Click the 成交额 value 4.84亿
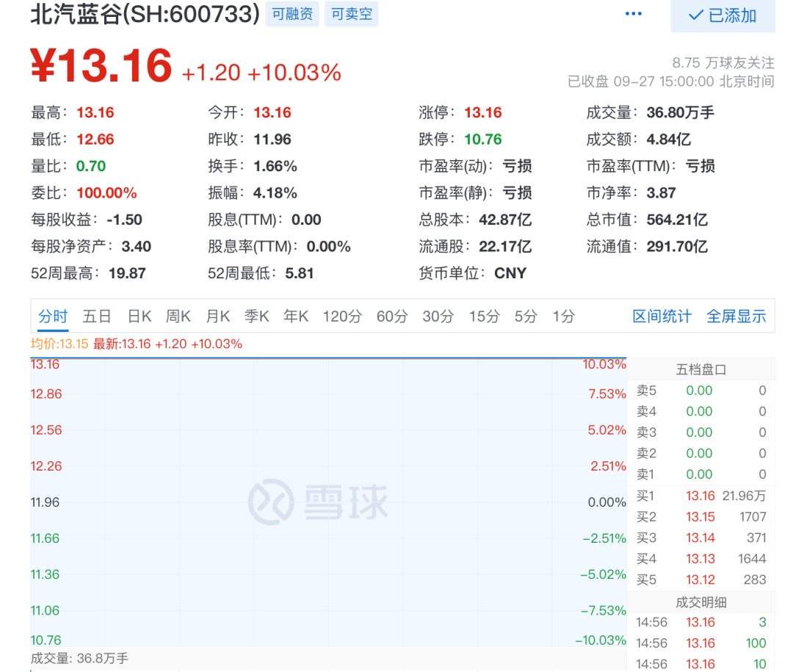Screen dimensions: 793x672 669,139
